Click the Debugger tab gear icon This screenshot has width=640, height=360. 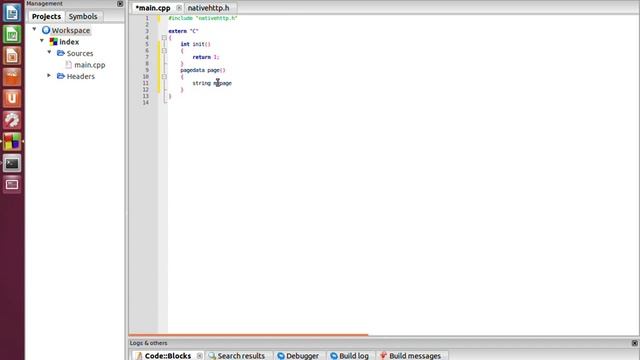click(281, 356)
